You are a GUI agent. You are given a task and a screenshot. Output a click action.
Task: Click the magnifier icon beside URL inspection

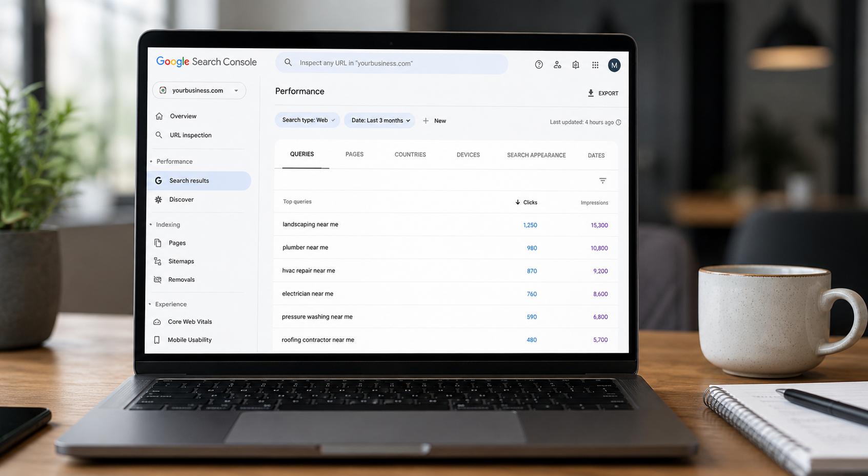click(x=159, y=135)
